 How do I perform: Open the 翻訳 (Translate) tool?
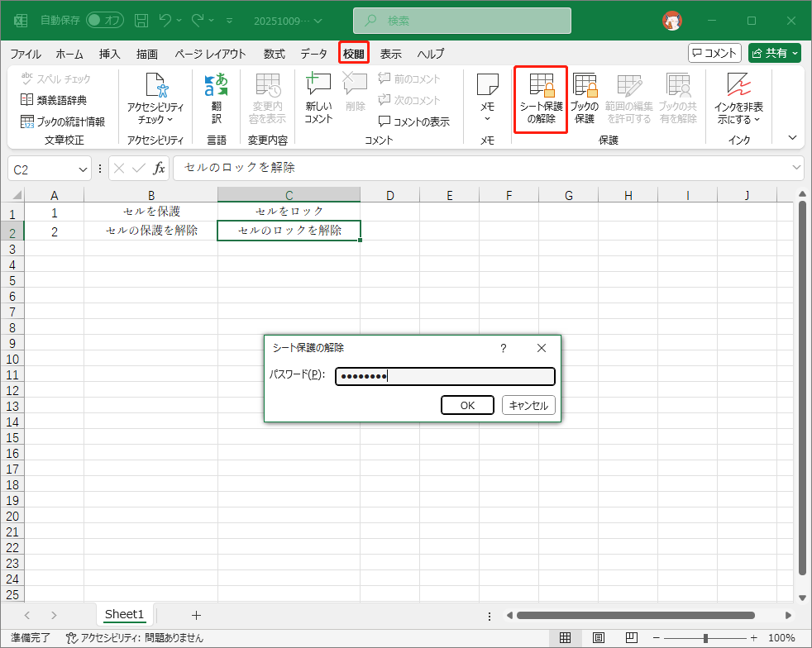coord(216,99)
